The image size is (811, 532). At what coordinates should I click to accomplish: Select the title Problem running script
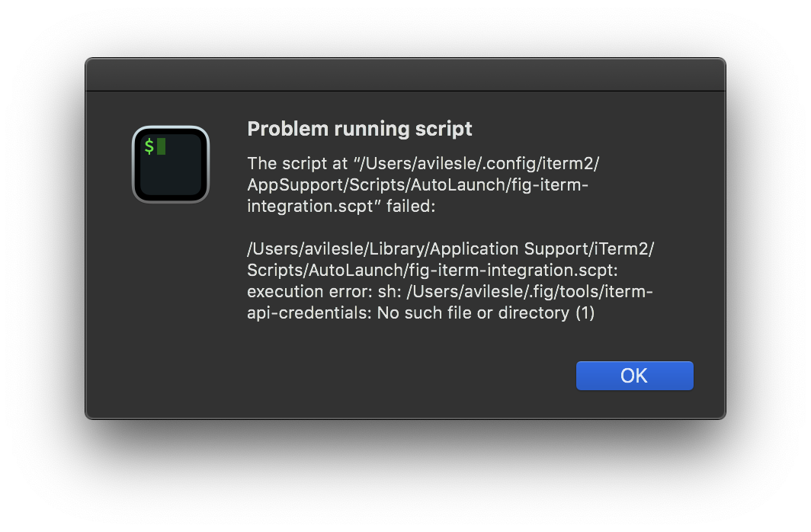(359, 128)
